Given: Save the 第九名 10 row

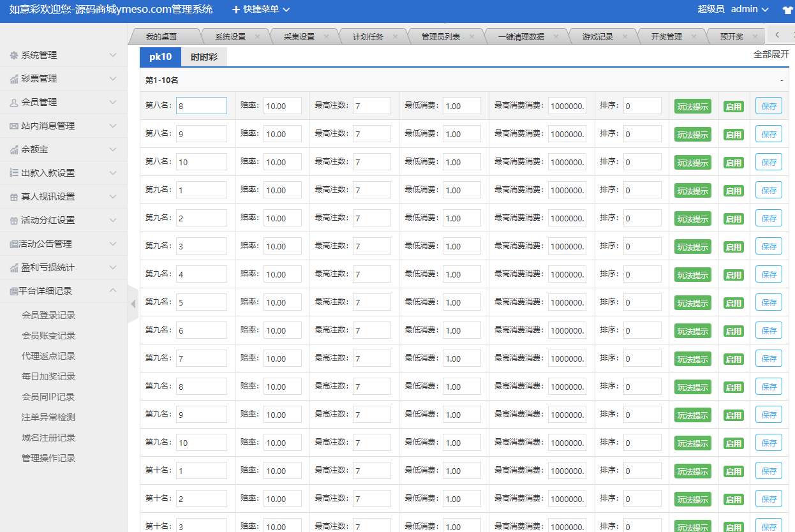Looking at the screenshot, I should [769, 443].
